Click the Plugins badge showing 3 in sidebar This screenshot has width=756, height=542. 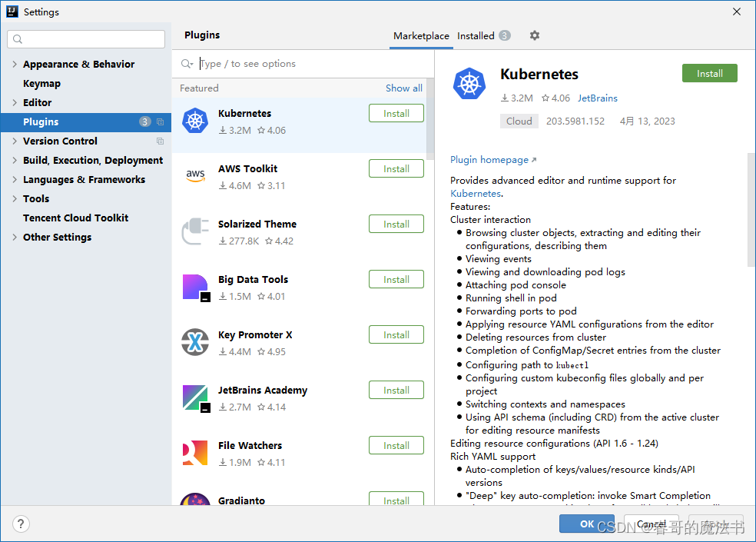pyautogui.click(x=144, y=121)
